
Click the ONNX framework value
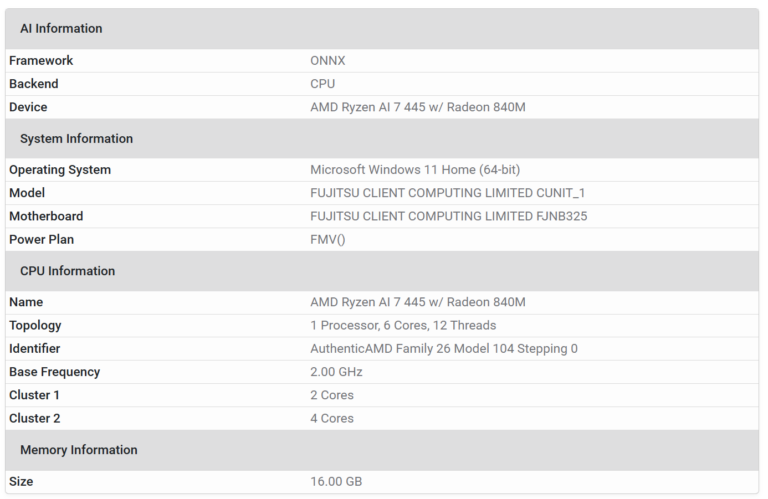pos(328,61)
